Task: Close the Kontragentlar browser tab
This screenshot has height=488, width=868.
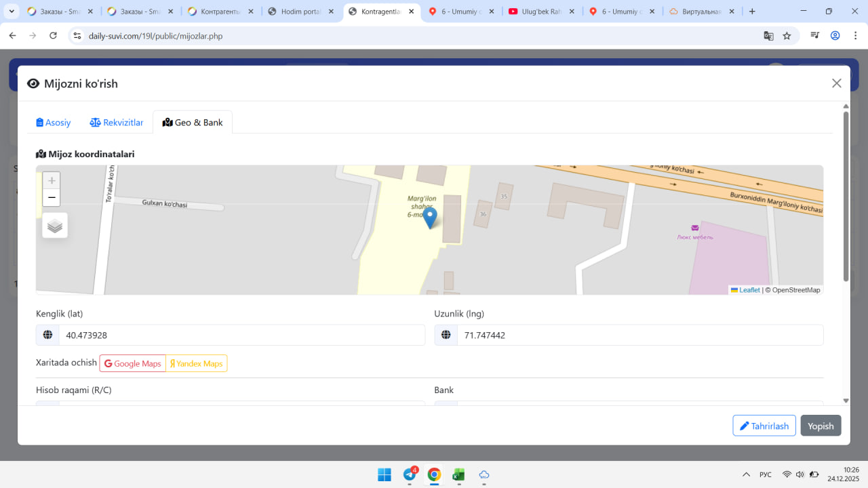Action: (x=412, y=12)
